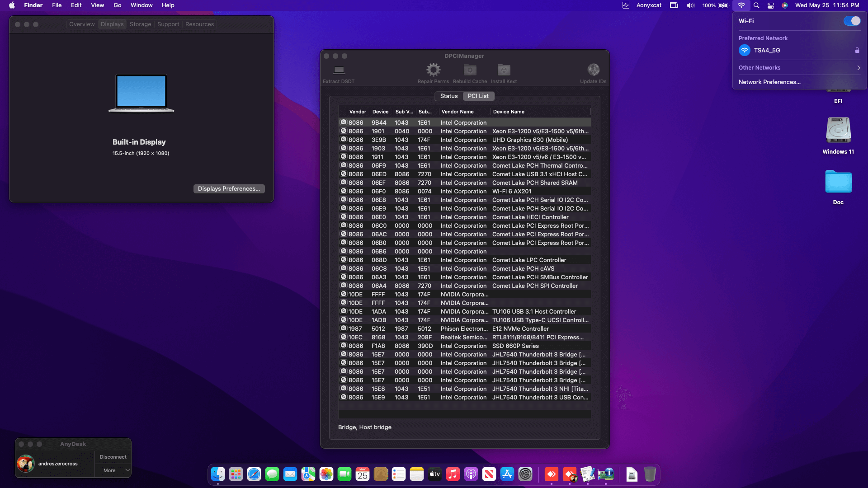This screenshot has height=488, width=868.
Task: Open Safari from the Dock
Action: [254, 474]
